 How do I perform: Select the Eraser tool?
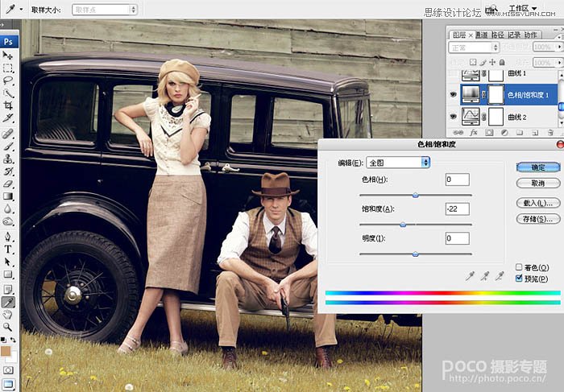click(x=7, y=184)
